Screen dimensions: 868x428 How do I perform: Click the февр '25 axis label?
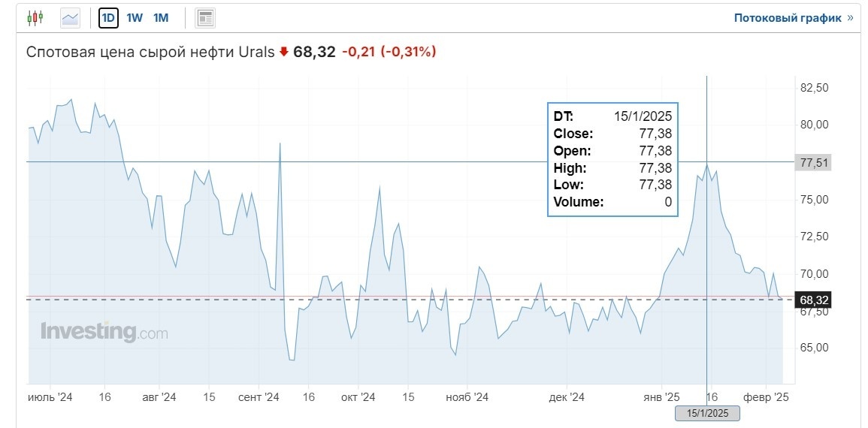click(x=766, y=397)
